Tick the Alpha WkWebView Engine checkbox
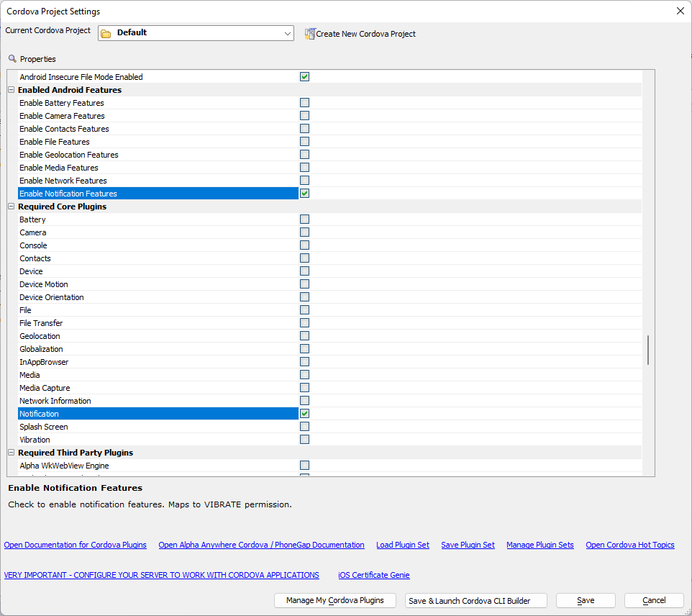Image resolution: width=692 pixels, height=616 pixels. [304, 466]
